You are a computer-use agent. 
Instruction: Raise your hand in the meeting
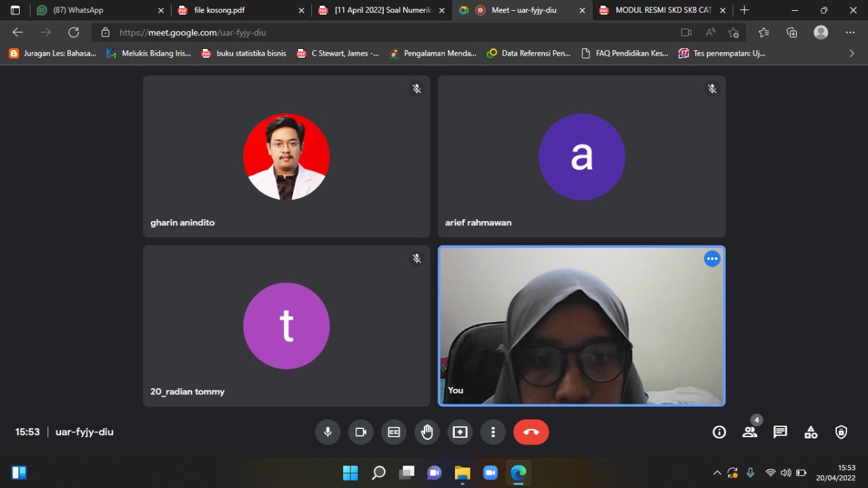(x=427, y=432)
